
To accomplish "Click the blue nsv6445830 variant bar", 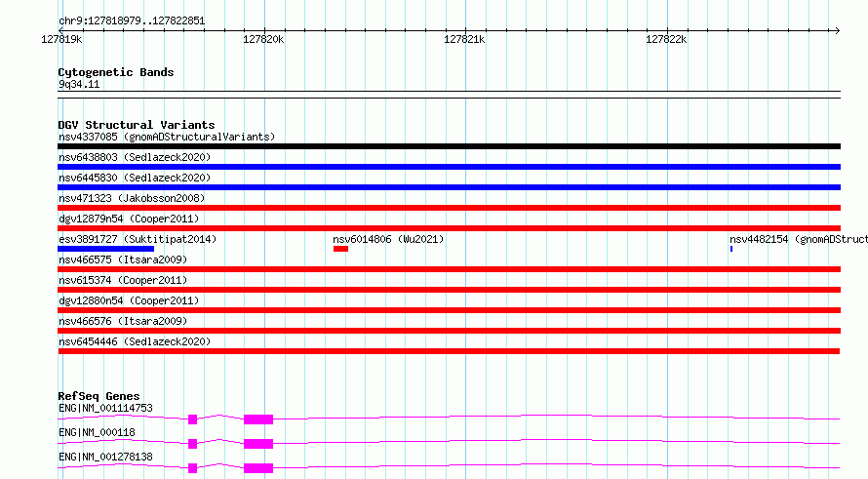I will (449, 187).
